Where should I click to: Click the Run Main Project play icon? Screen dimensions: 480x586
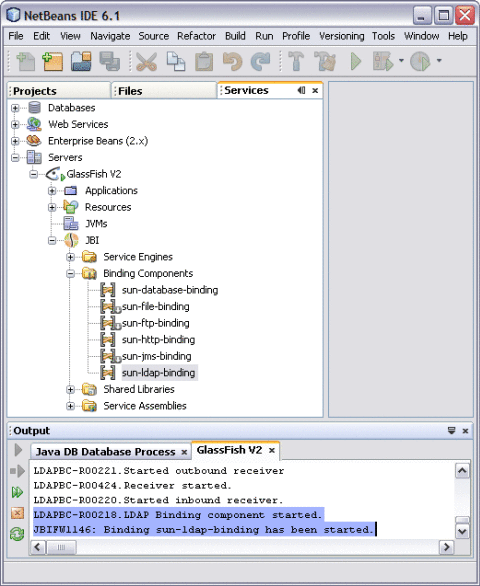coord(356,61)
